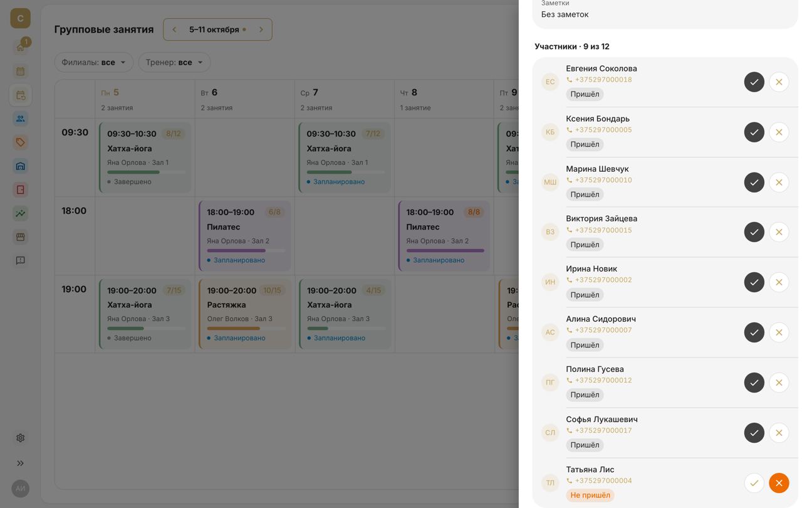Click Не пришёл status badge

590,495
